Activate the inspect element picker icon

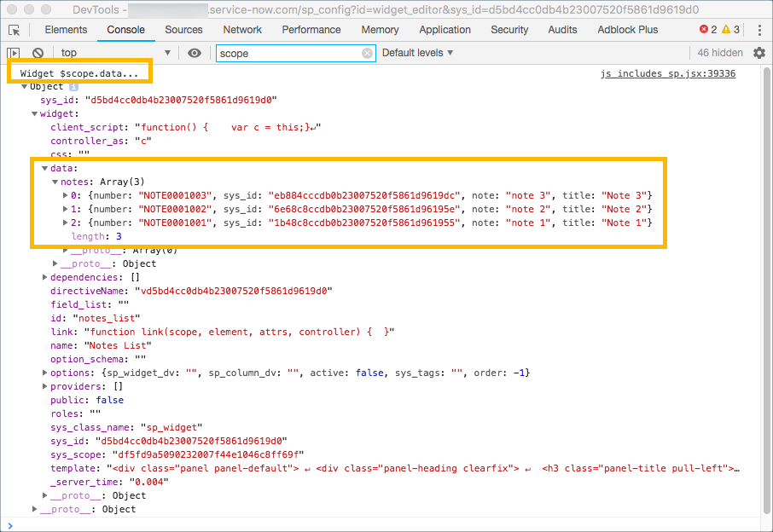[x=15, y=30]
